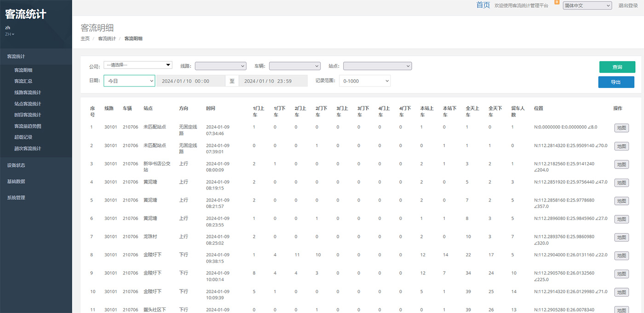Expand the 设备状态 sidebar section

coord(16,165)
